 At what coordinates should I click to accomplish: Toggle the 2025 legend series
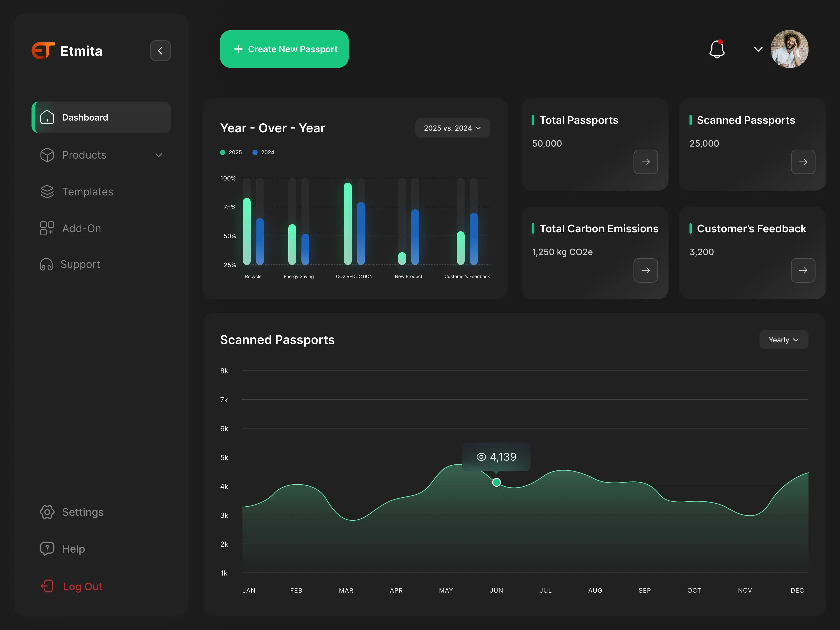coord(231,152)
